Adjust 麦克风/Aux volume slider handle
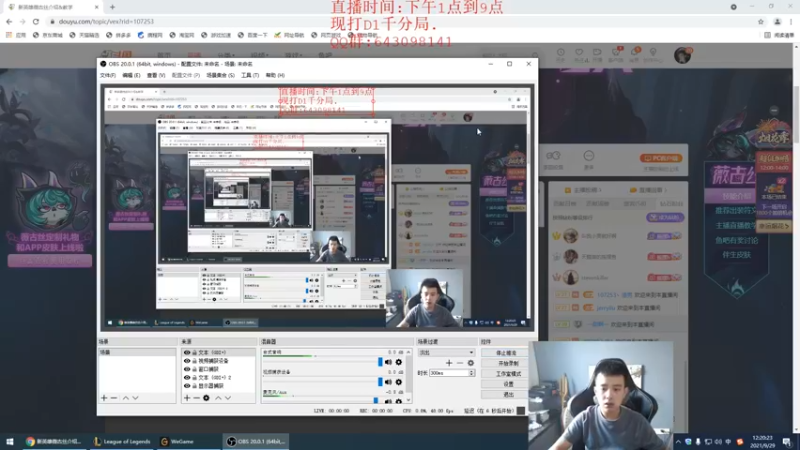The image size is (800, 450). (376, 401)
